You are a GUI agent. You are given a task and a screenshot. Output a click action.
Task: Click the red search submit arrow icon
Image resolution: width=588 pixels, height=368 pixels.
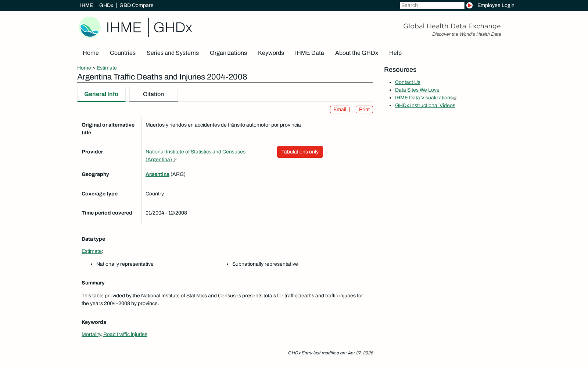[469, 5]
